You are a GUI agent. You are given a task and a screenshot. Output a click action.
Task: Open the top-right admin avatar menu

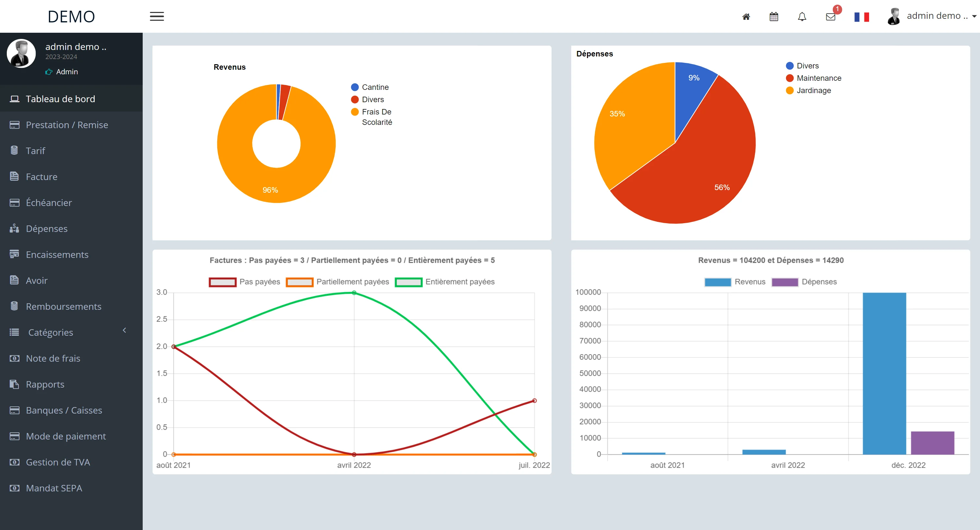click(894, 16)
